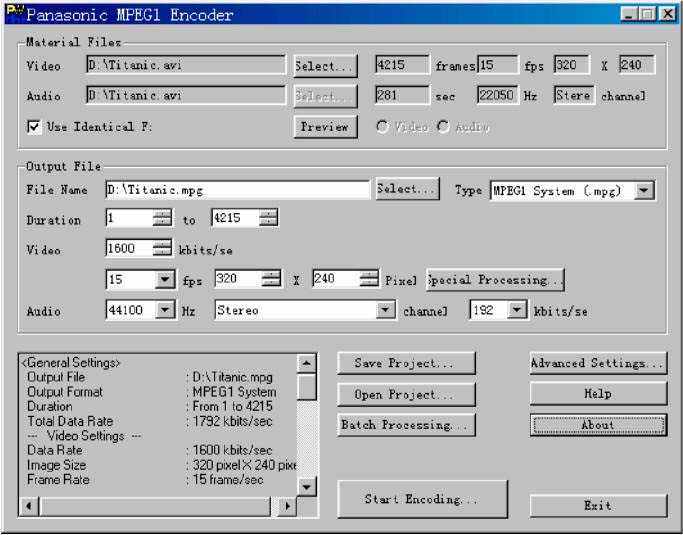
Task: Click Select button for Video material file
Action: point(325,67)
